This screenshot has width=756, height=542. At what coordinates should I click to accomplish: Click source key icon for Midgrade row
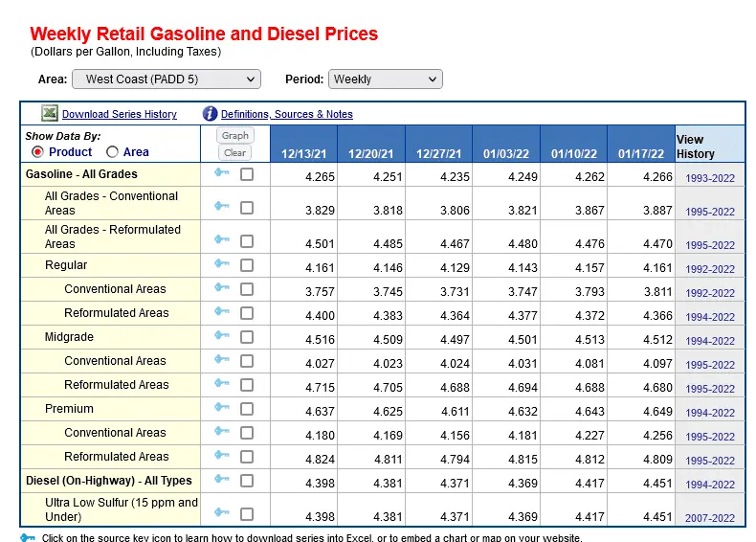coord(222,336)
